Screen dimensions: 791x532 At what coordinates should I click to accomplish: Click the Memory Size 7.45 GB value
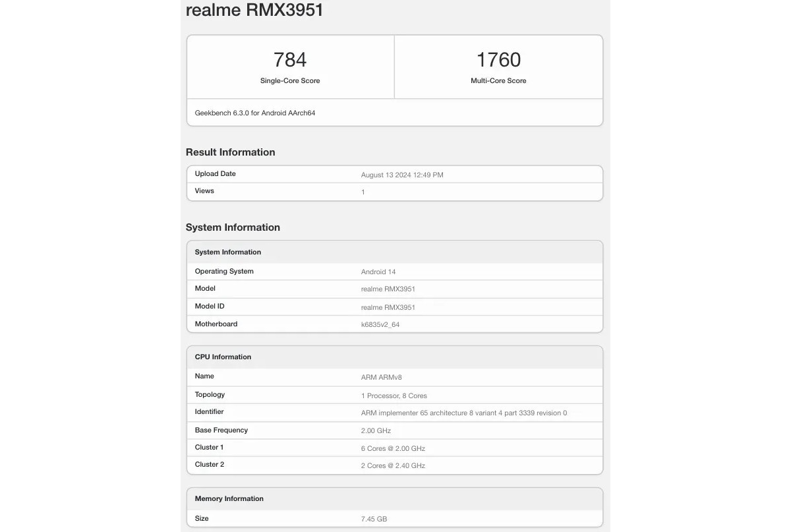click(373, 519)
